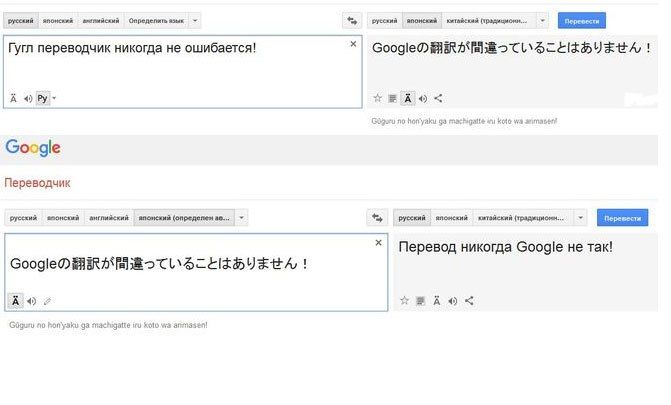The image size is (671, 405).
Task: Click the romanization text under the bottom source
Action: 108,325
